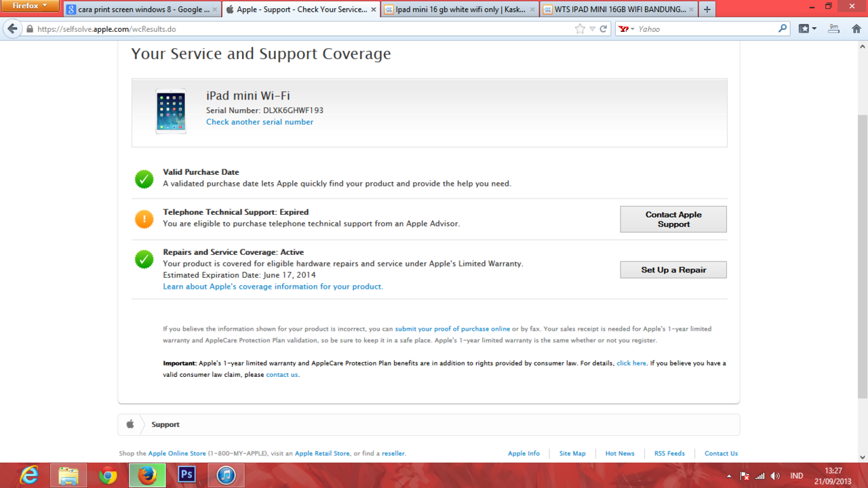Click the Yahoo search input field
Viewport: 868px width, 488px height.
(x=705, y=29)
